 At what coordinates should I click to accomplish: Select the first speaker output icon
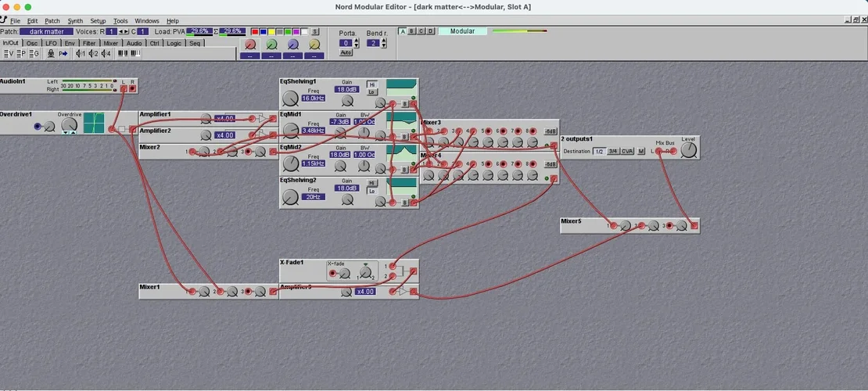pos(80,54)
